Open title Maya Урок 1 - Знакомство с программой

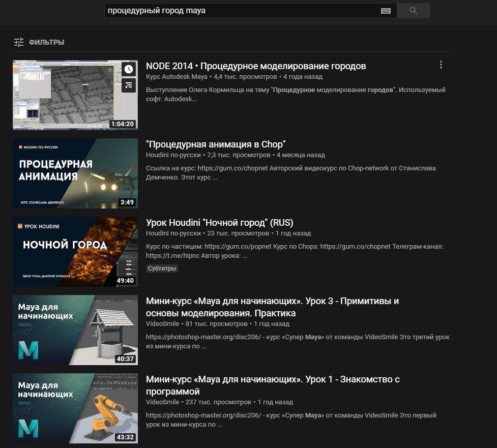coord(273,385)
